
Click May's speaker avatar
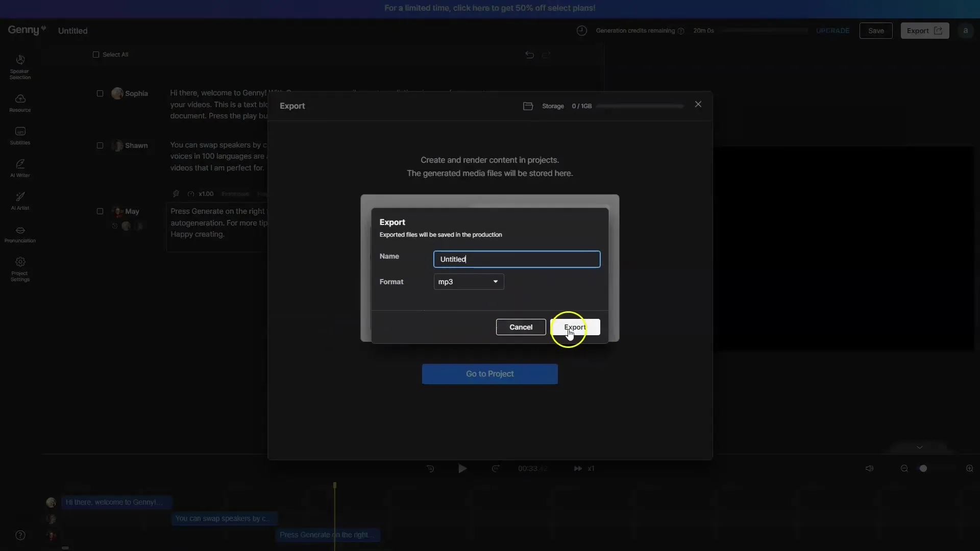[x=117, y=211]
